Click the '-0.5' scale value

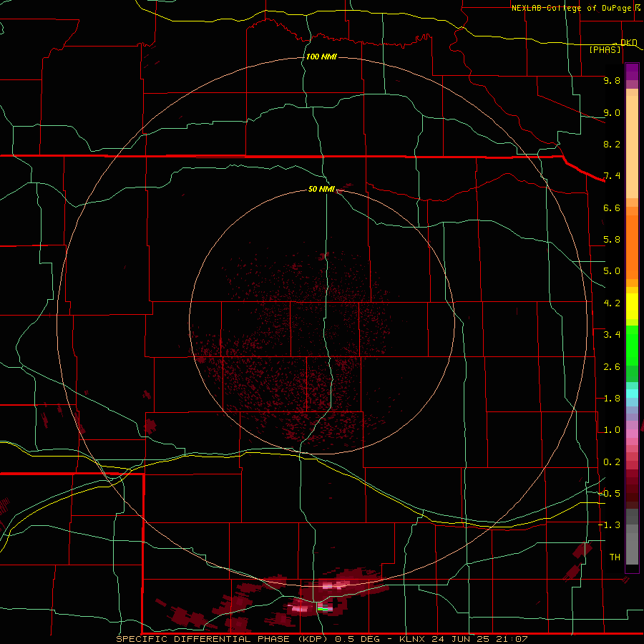[x=609, y=494]
